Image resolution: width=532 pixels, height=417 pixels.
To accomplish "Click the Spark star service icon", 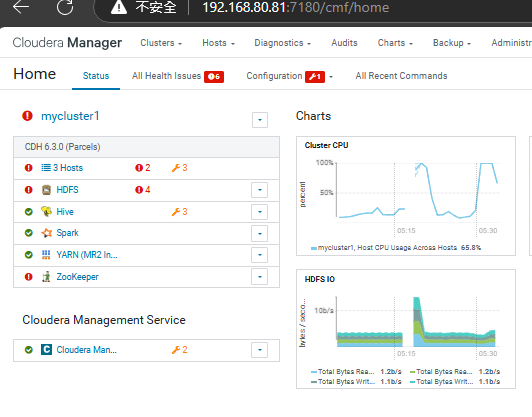I will pos(46,233).
